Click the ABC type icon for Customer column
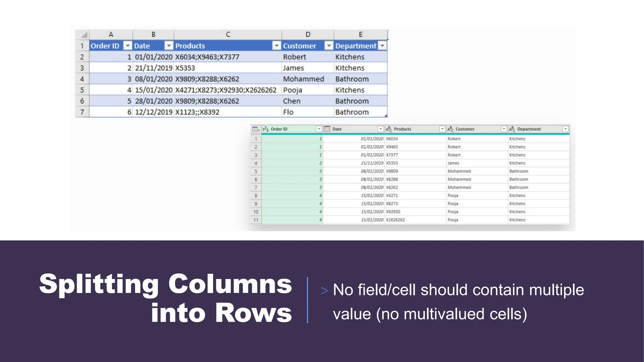 tap(450, 129)
